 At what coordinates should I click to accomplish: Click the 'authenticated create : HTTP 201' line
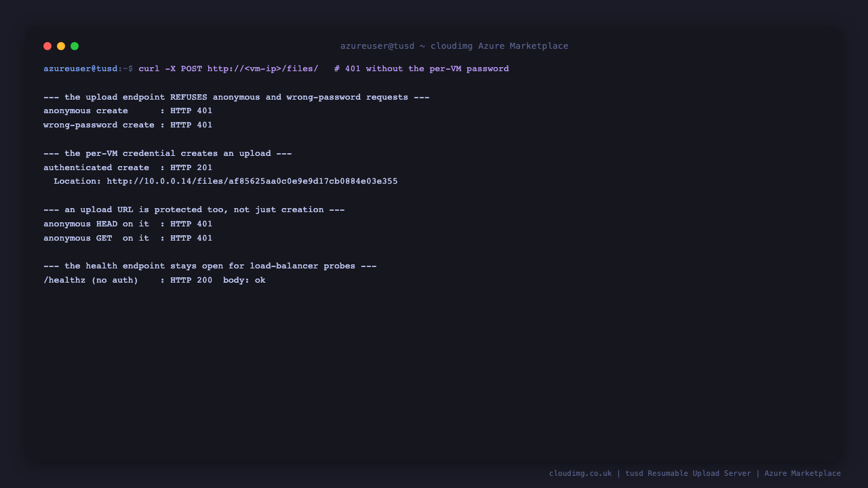[128, 168]
